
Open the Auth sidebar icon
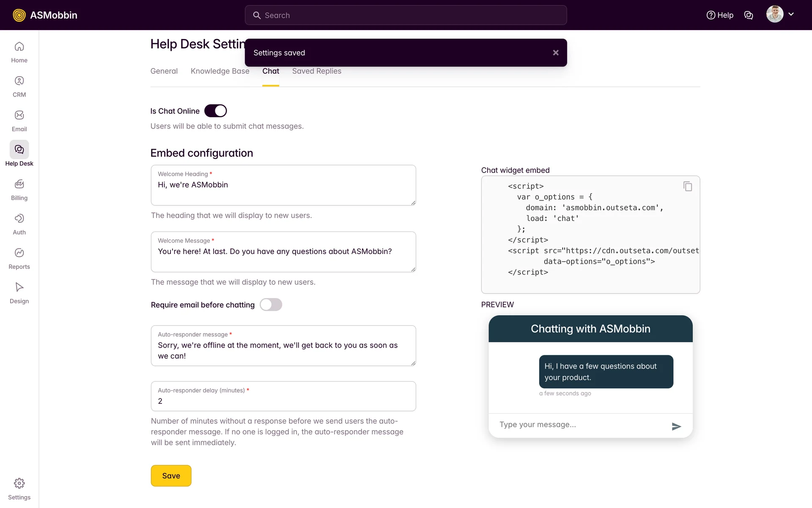click(19, 218)
